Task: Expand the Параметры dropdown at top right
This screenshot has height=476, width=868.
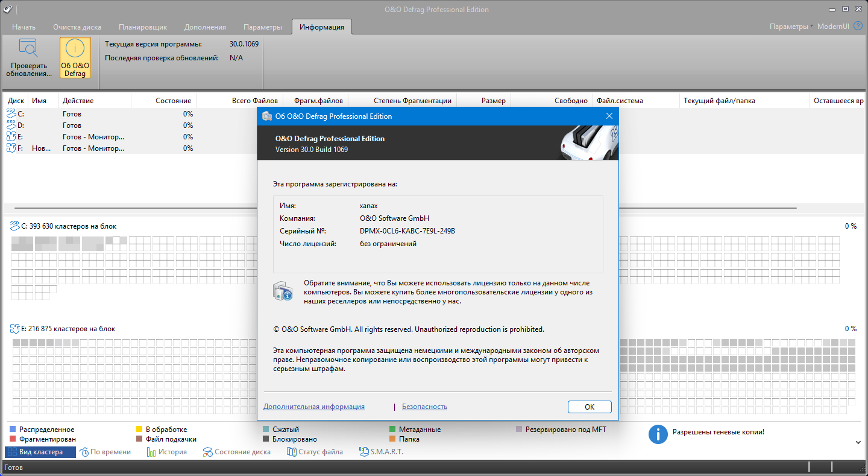Action: (x=791, y=27)
